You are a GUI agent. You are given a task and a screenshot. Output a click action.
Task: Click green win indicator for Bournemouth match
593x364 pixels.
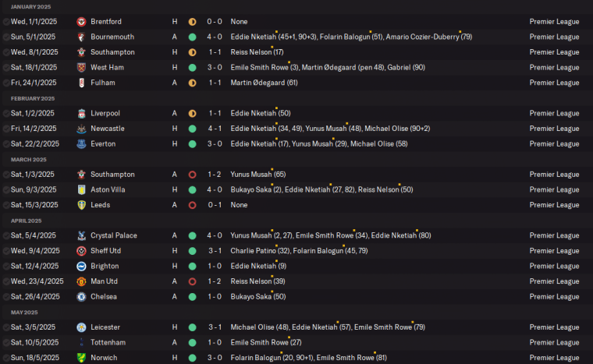[192, 37]
